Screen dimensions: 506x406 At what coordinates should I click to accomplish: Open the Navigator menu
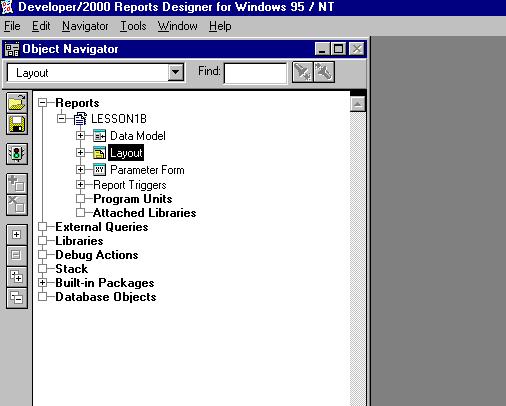point(85,26)
